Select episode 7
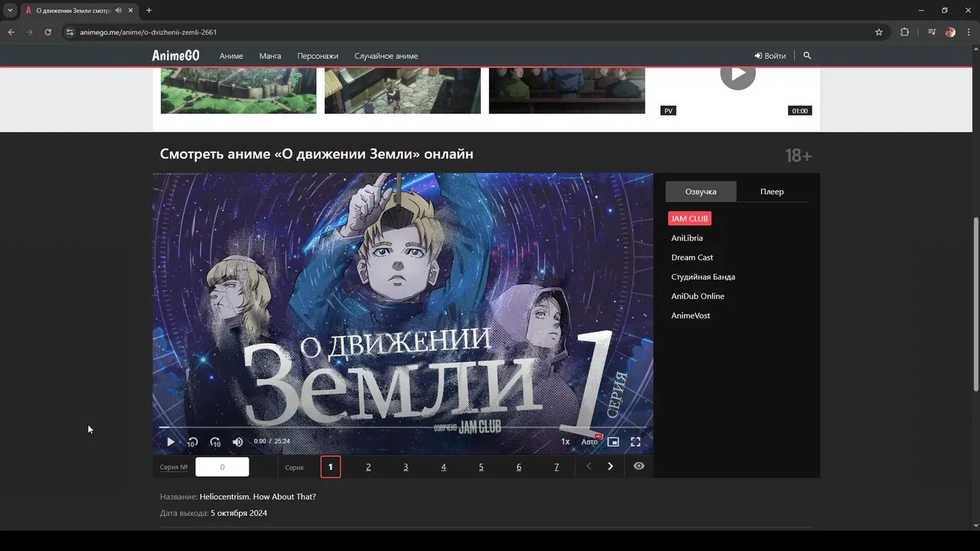The width and height of the screenshot is (980, 551). (x=556, y=467)
